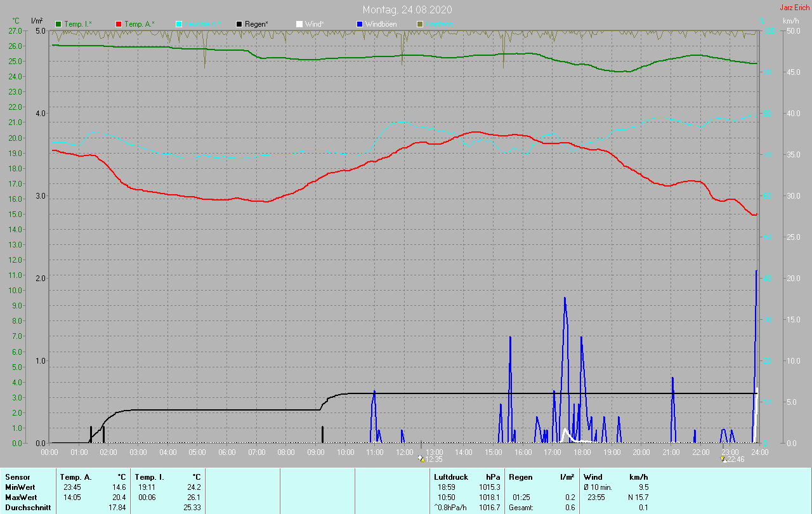812x514 pixels.
Task: Click the MaxWert row label
Action: [21, 497]
